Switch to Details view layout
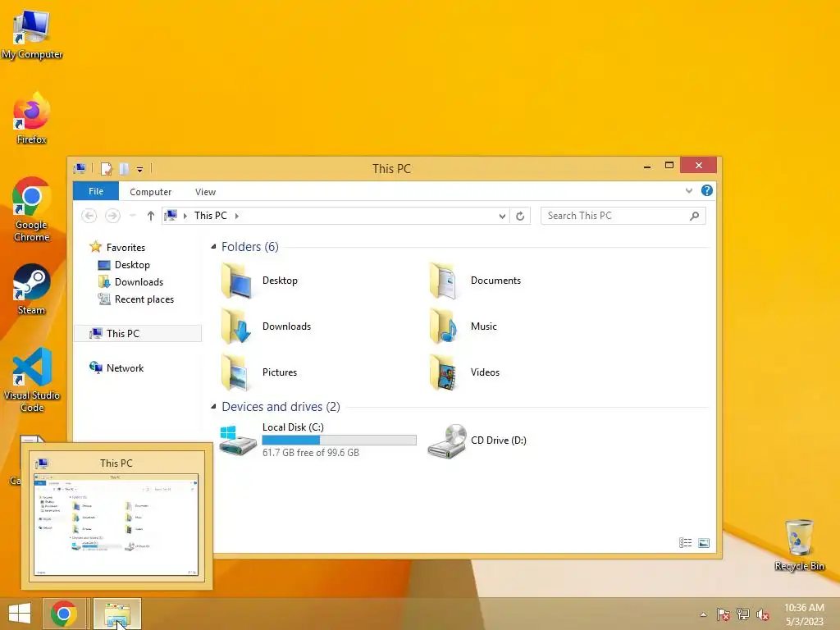This screenshot has width=840, height=630. coord(685,543)
